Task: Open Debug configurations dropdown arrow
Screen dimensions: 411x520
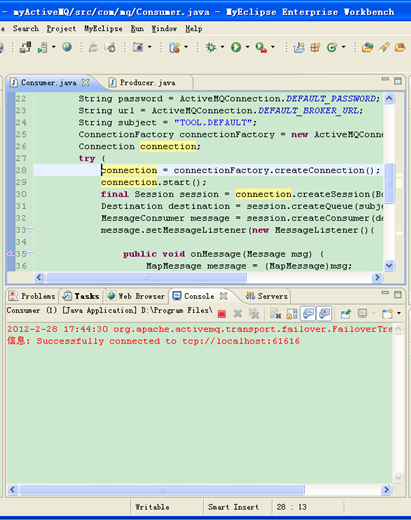Action: point(222,47)
